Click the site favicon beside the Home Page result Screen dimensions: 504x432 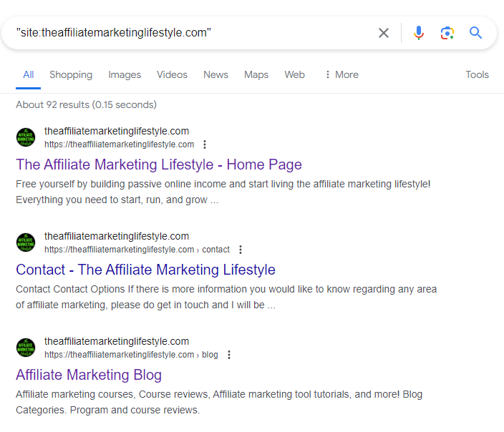[x=26, y=137]
